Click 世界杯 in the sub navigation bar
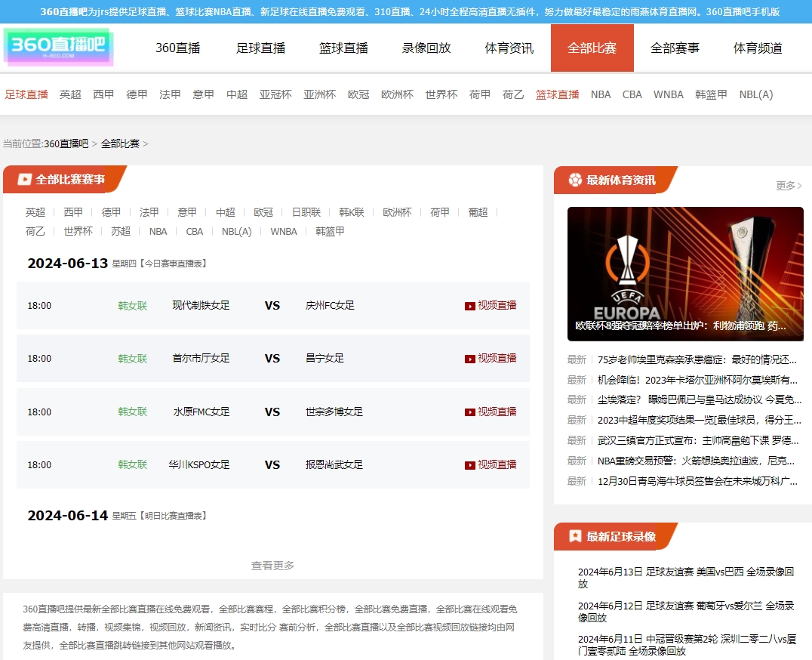The height and width of the screenshot is (660, 812). 441,94
